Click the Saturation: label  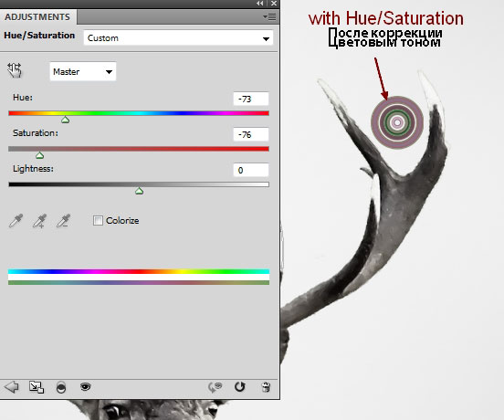point(36,133)
